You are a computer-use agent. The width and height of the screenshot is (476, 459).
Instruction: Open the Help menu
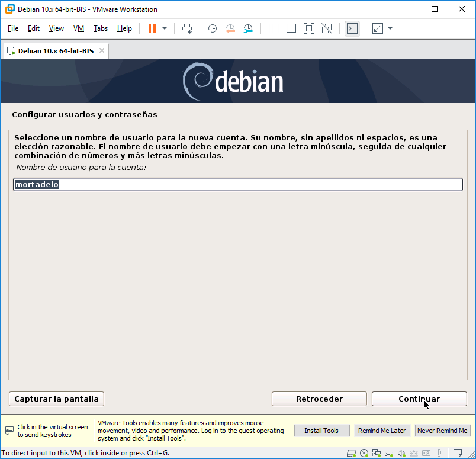[x=124, y=28]
